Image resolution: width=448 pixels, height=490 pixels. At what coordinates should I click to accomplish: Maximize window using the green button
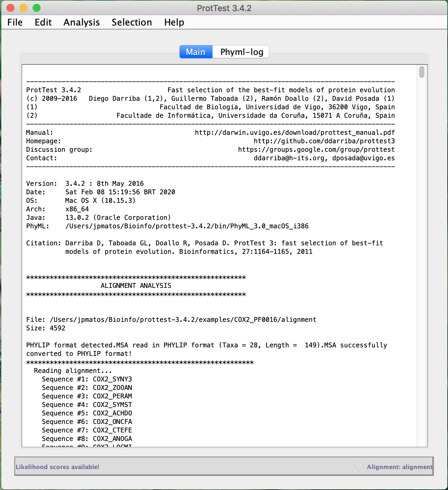click(x=37, y=8)
